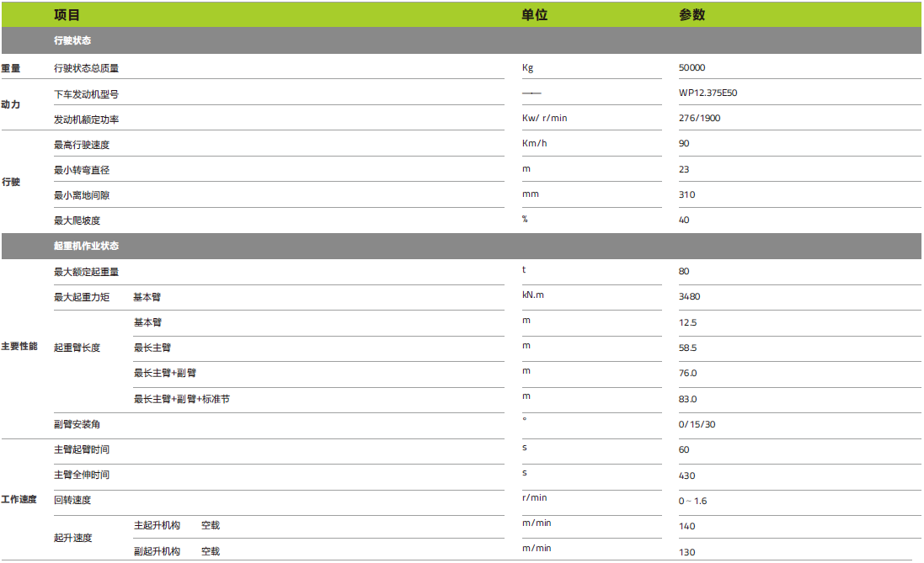The height and width of the screenshot is (563, 924).
Task: Select the 参数 column header
Action: (689, 14)
